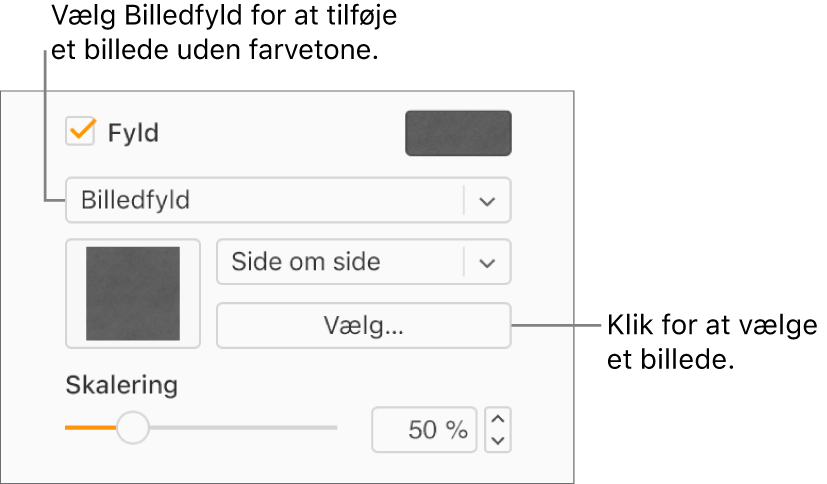Decrease scaling with the stepper down arrow
Viewport: 827px width, 484px height.
tap(498, 441)
